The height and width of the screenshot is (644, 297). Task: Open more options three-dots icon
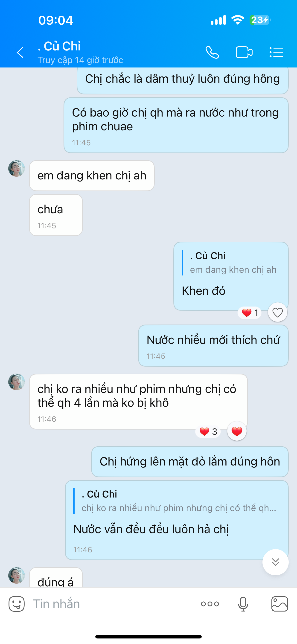click(x=210, y=604)
